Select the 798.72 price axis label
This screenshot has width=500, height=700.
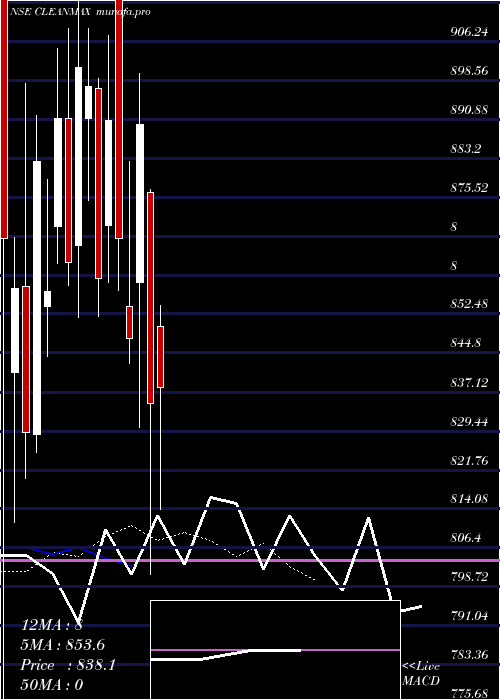(x=469, y=577)
